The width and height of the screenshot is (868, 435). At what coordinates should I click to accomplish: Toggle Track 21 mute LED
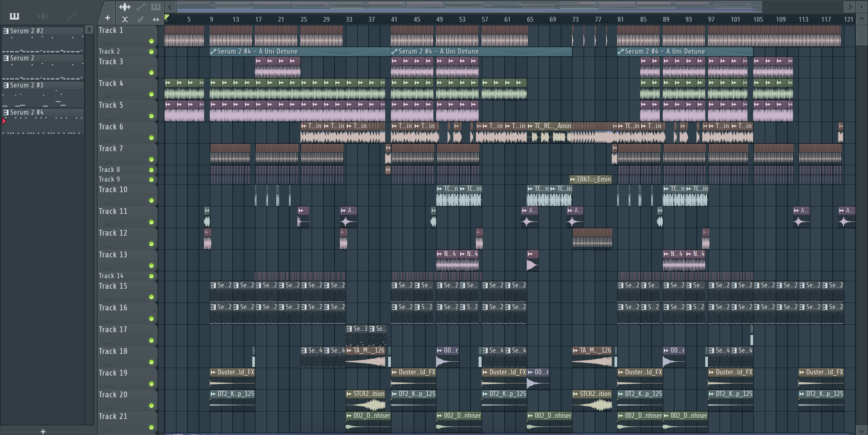tap(151, 427)
